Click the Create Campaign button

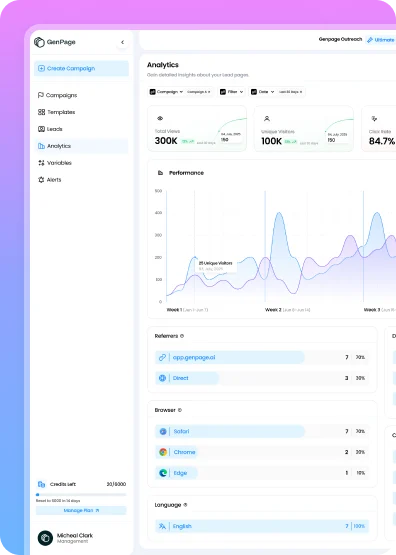81,68
